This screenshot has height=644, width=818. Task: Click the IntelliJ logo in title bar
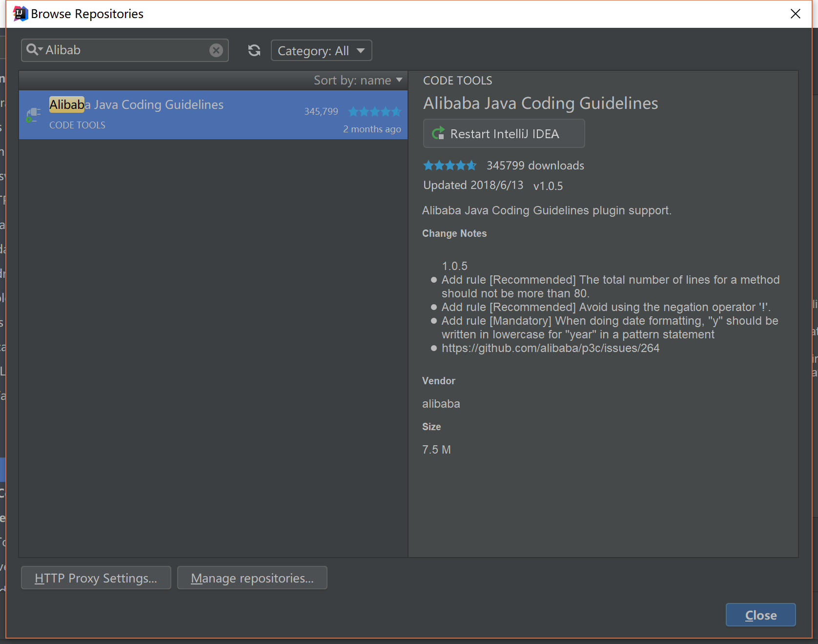[20, 14]
